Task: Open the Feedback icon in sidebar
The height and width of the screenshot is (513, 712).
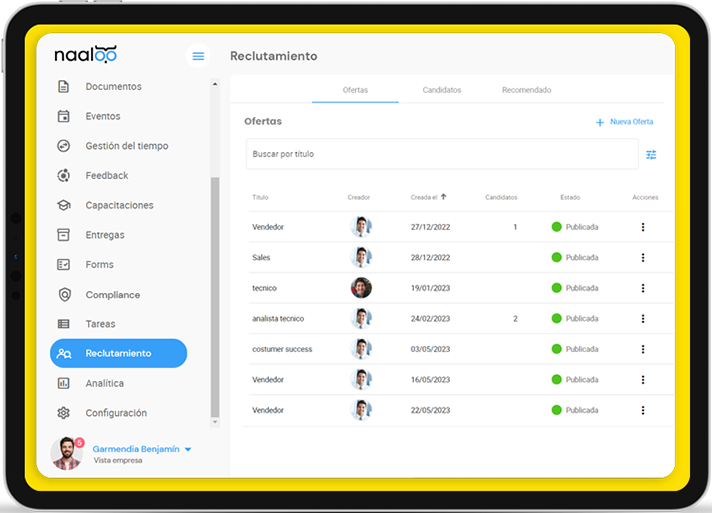Action: tap(64, 175)
